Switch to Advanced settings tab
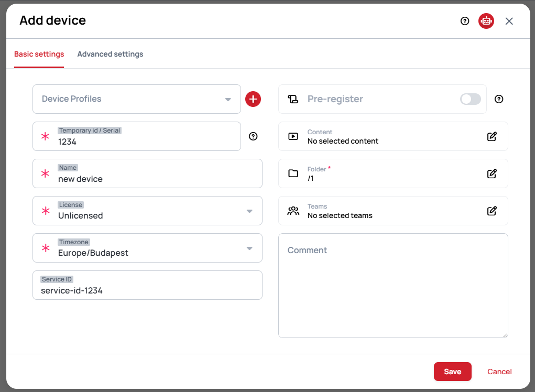The width and height of the screenshot is (535, 392). (110, 55)
